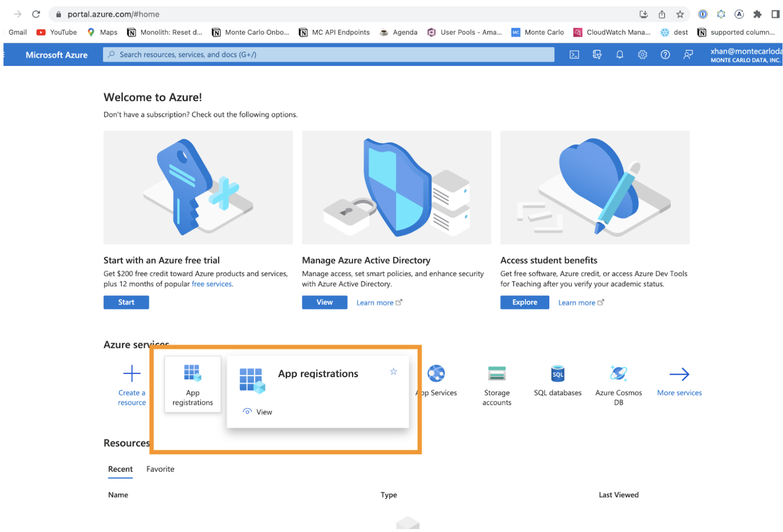Click the Create a resource plus icon
The image size is (783, 532).
click(132, 373)
